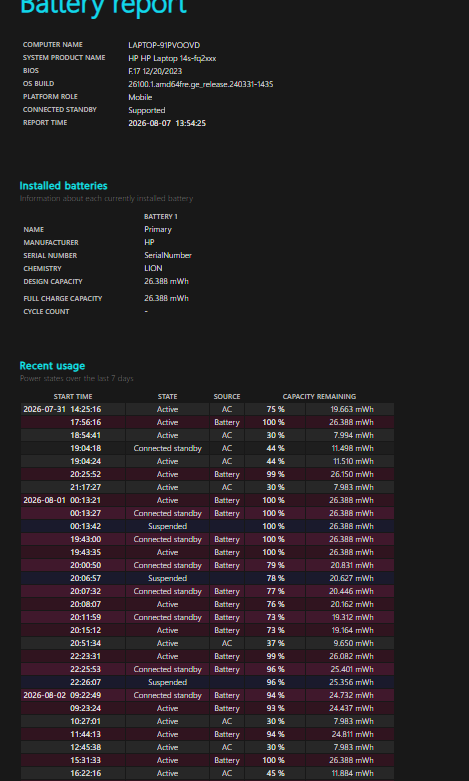
Task: Click the "STATE" column header
Action: [167, 397]
